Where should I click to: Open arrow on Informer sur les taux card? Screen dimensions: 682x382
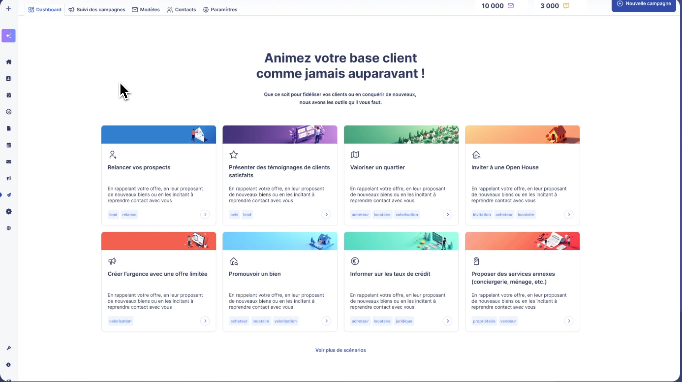[x=448, y=321]
